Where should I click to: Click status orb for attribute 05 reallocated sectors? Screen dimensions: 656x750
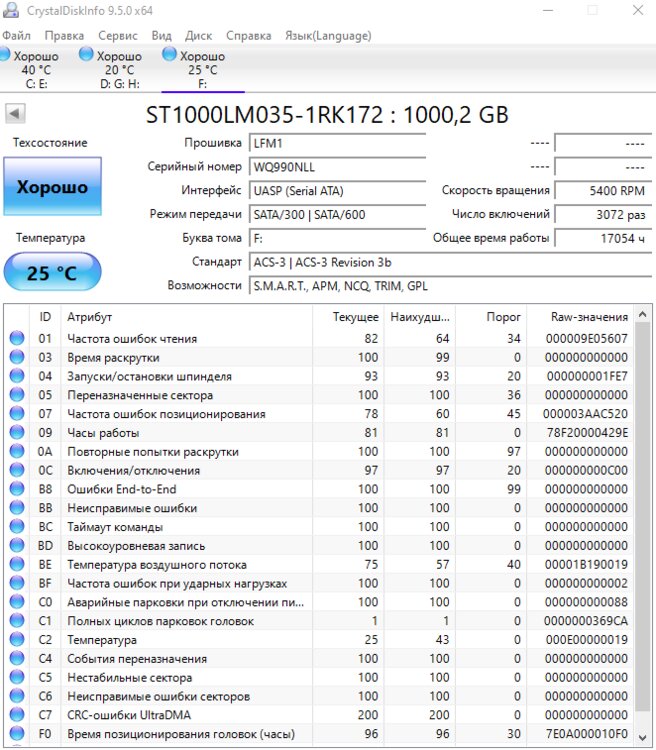(x=17, y=395)
